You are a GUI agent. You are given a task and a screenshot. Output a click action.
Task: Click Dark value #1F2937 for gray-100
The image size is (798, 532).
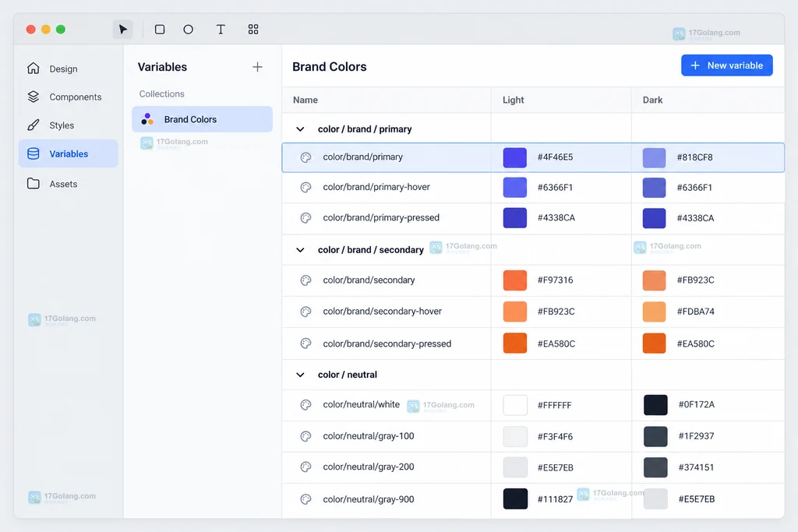coord(696,436)
